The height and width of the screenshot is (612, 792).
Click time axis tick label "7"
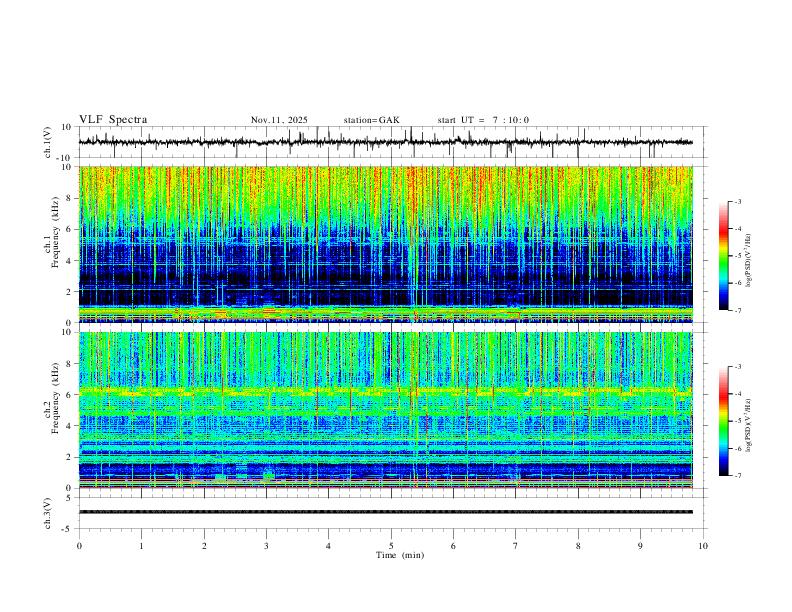(x=516, y=546)
